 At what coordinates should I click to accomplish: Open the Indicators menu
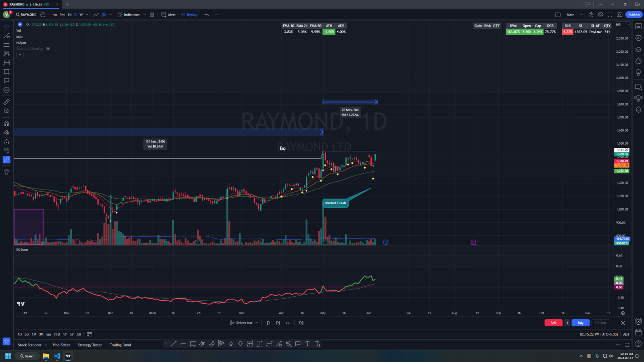[128, 15]
